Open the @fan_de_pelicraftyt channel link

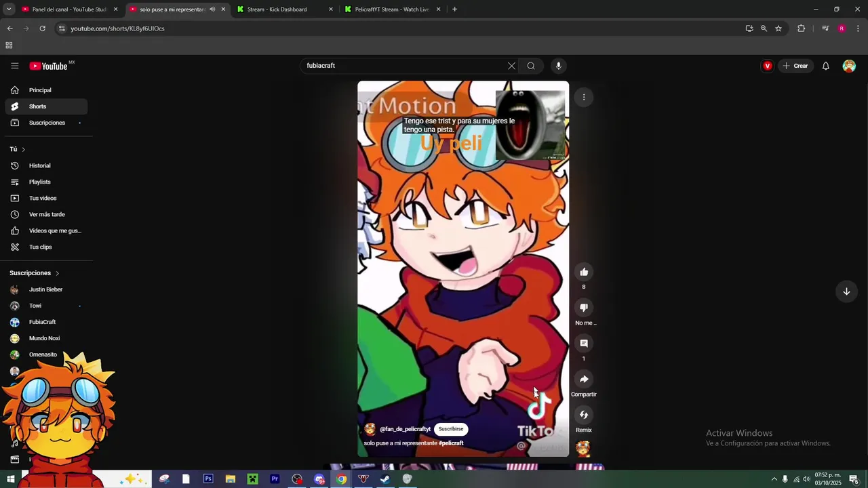[x=405, y=429]
